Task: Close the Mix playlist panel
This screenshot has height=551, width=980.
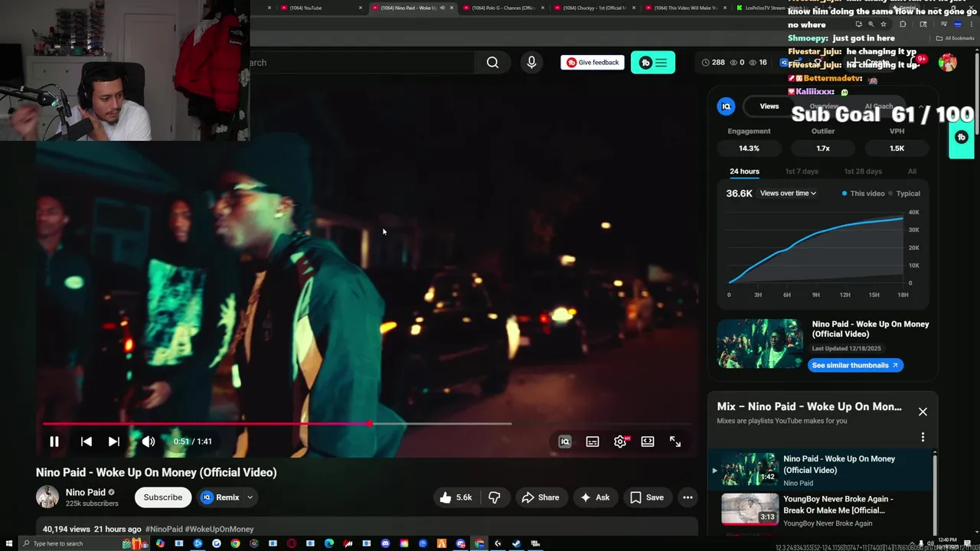Action: (x=923, y=412)
